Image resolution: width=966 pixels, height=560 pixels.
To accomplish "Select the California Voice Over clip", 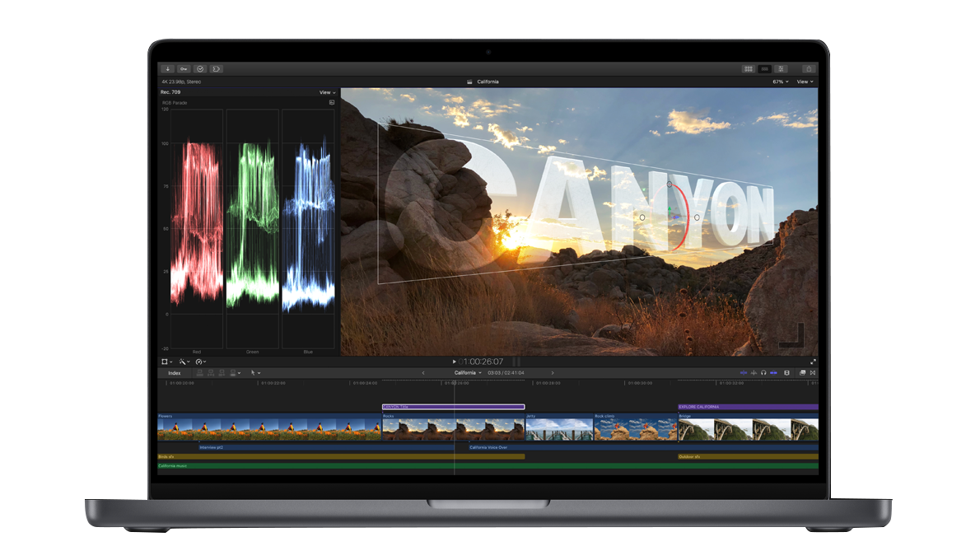I will 643,447.
